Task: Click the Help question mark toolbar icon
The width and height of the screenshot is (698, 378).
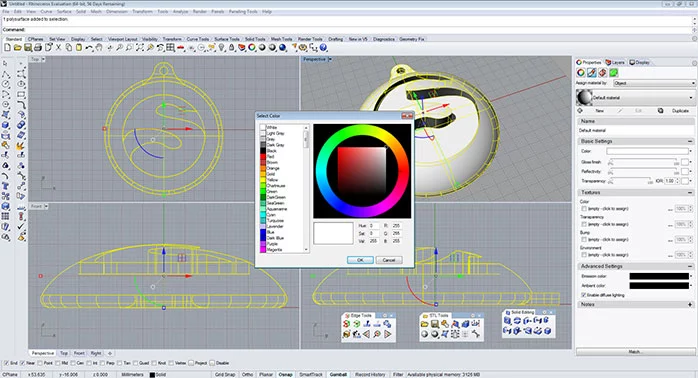Action: coord(324,47)
